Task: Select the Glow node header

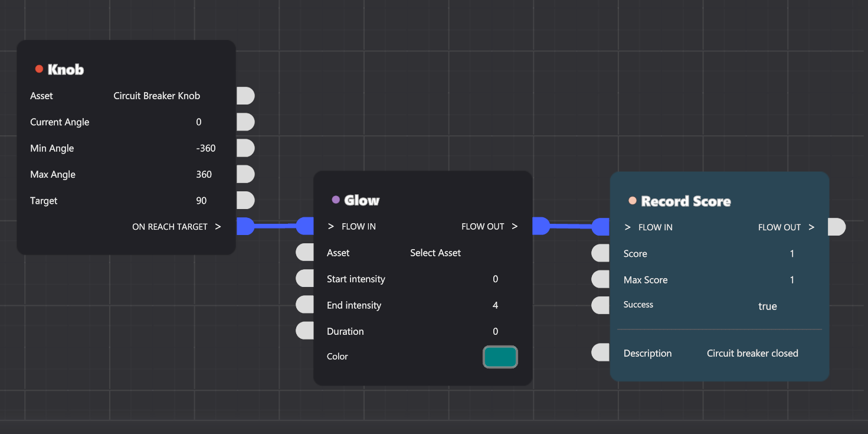Action: (x=362, y=200)
